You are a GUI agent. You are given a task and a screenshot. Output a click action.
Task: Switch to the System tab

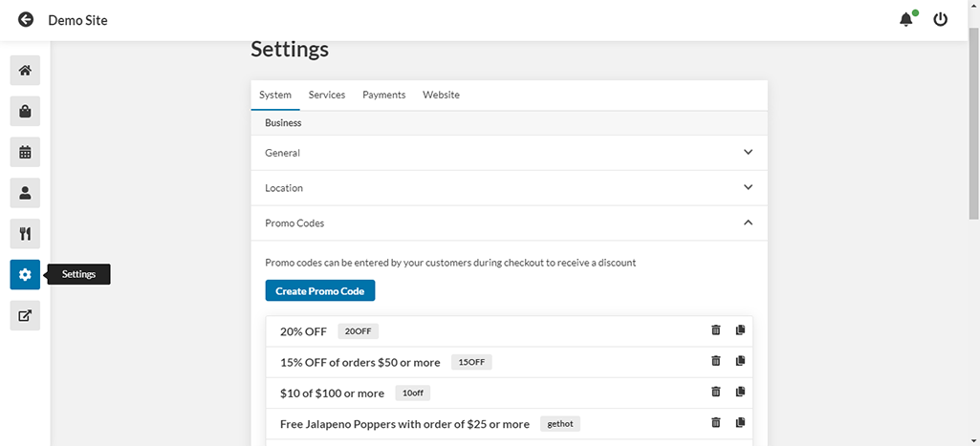pyautogui.click(x=275, y=95)
